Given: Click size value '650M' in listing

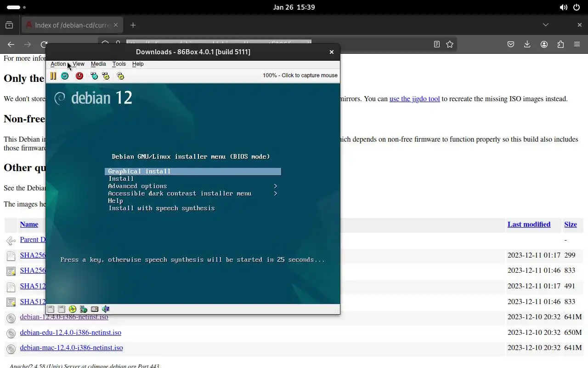Looking at the screenshot, I should (x=573, y=333).
